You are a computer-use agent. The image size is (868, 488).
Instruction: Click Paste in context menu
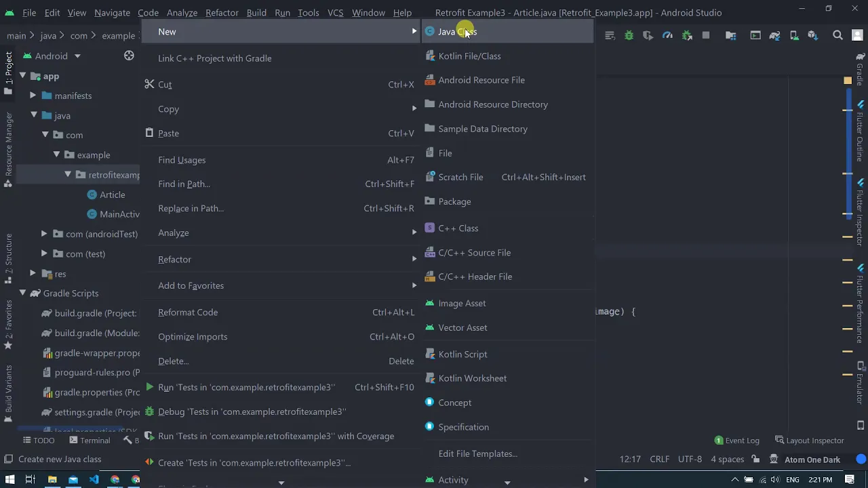[x=281, y=134]
